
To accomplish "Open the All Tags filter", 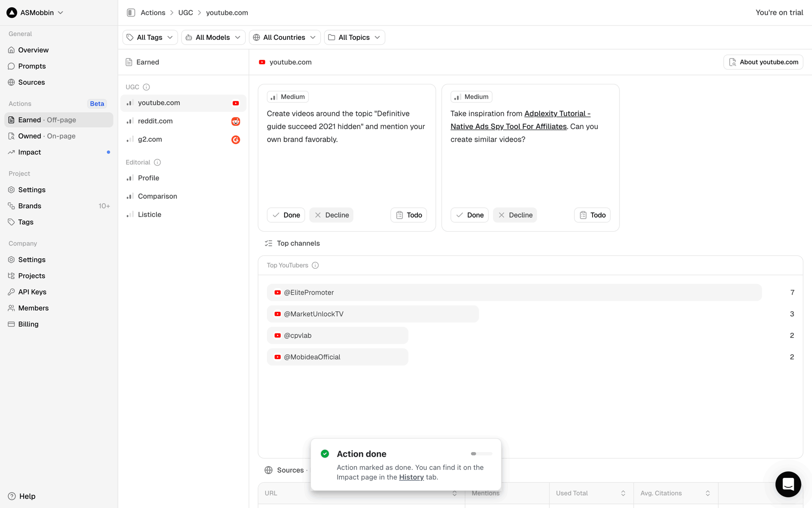I will [150, 37].
